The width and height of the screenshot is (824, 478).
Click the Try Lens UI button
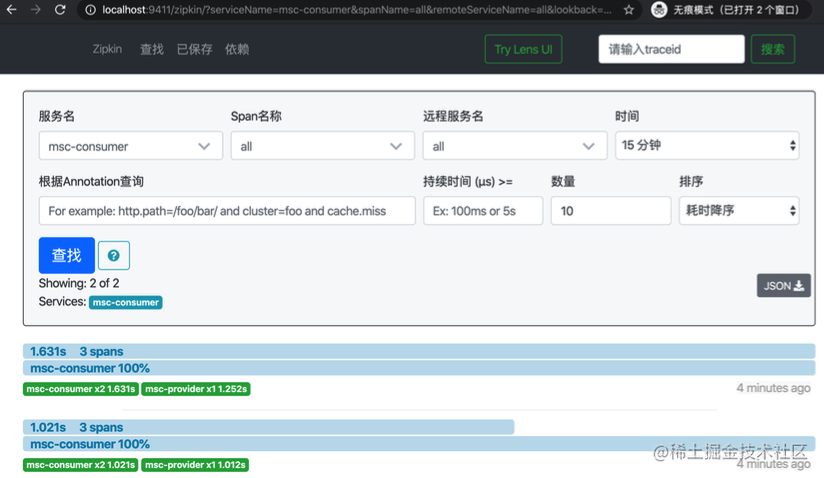[x=523, y=49]
